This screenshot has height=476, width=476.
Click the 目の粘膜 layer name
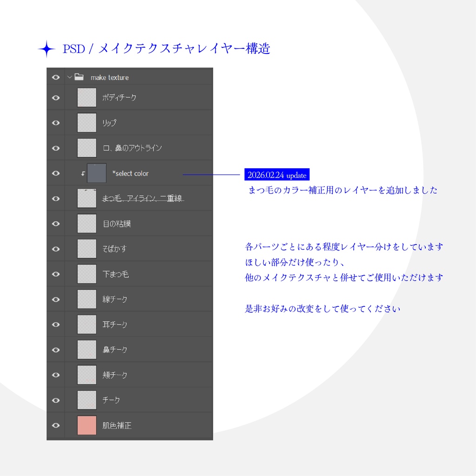pyautogui.click(x=117, y=224)
